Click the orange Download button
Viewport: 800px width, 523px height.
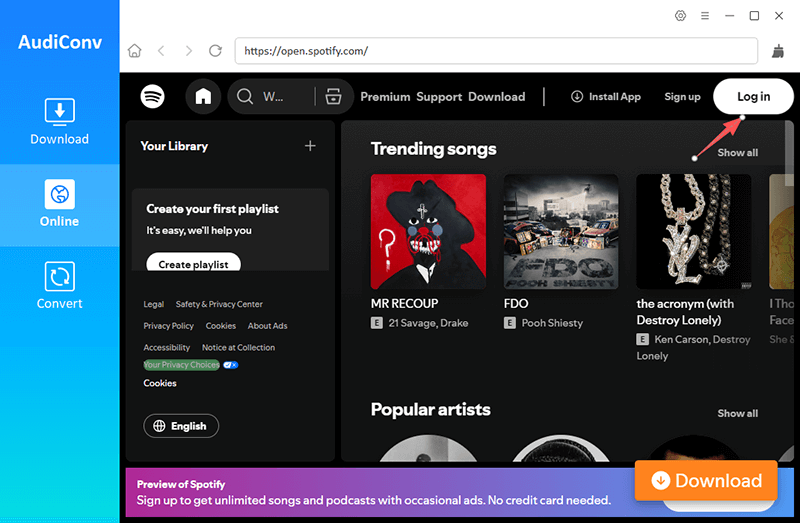(706, 480)
